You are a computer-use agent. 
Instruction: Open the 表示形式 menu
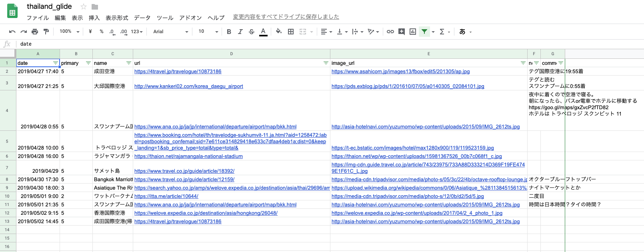click(117, 18)
